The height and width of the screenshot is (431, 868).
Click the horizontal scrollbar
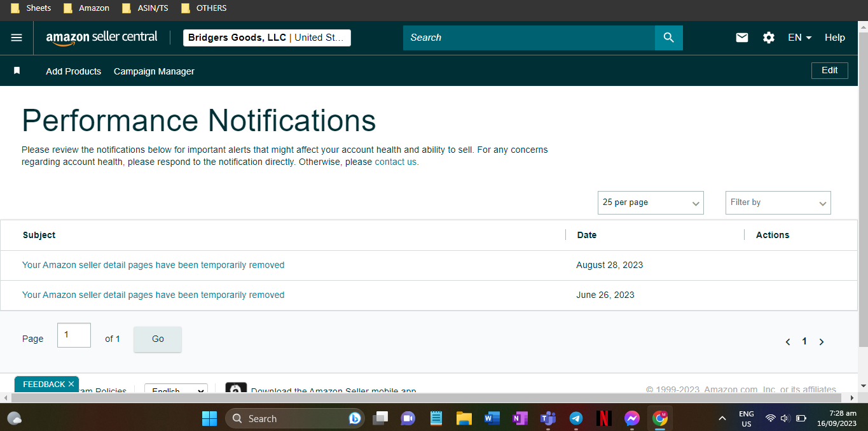click(x=426, y=398)
